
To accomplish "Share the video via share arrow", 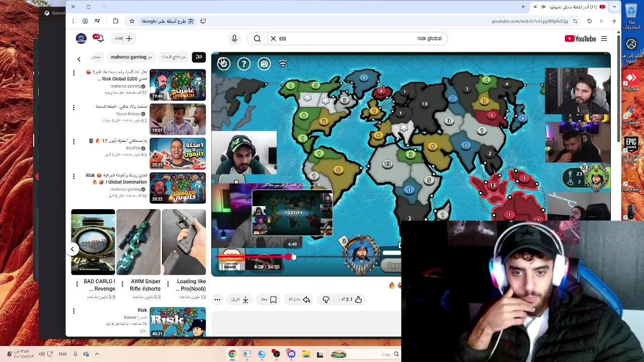I will 299,300.
